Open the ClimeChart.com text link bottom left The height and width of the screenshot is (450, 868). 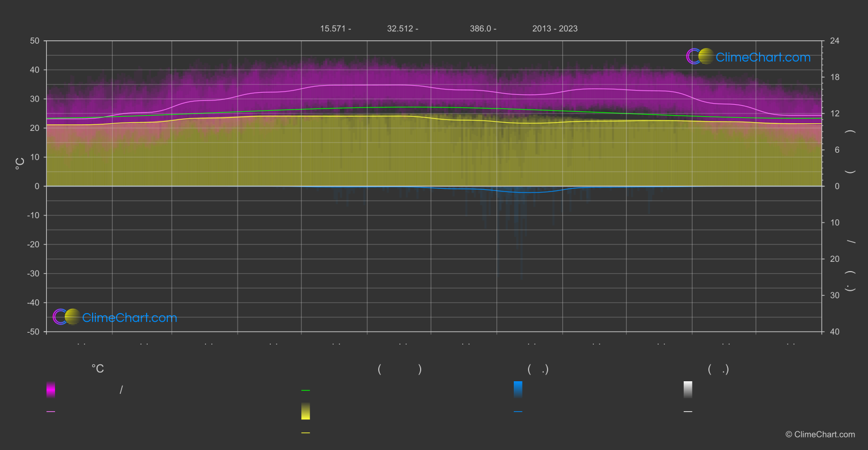(130, 317)
